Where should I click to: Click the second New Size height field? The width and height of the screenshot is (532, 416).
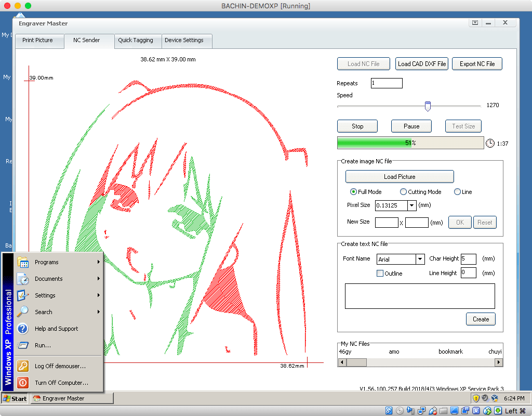tap(417, 223)
